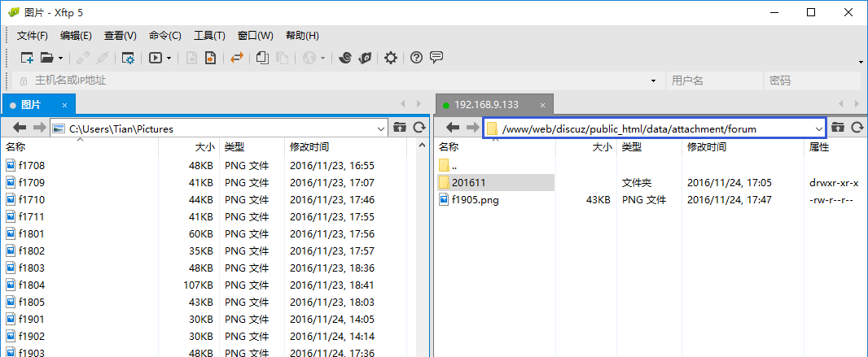Click the transfer direction arrows icon
The width and height of the screenshot is (868, 357).
tap(236, 58)
